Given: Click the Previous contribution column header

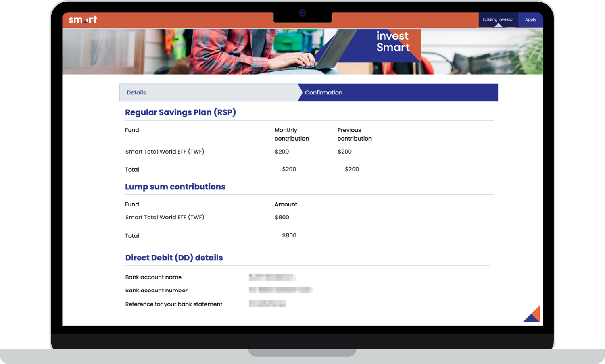Looking at the screenshot, I should click(355, 134).
